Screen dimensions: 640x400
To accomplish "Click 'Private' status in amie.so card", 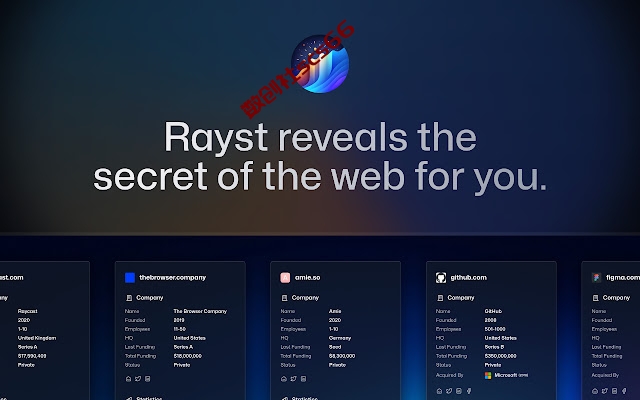I will tap(337, 365).
